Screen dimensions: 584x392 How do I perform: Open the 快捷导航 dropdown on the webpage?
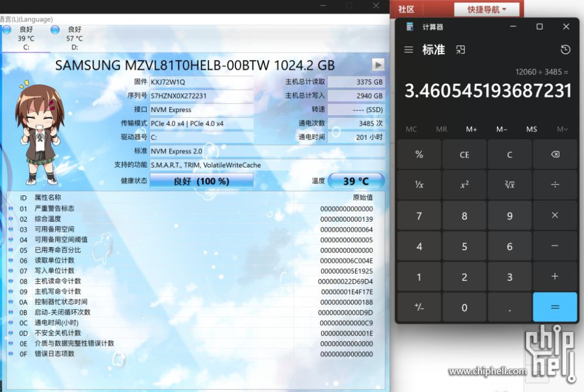click(486, 10)
